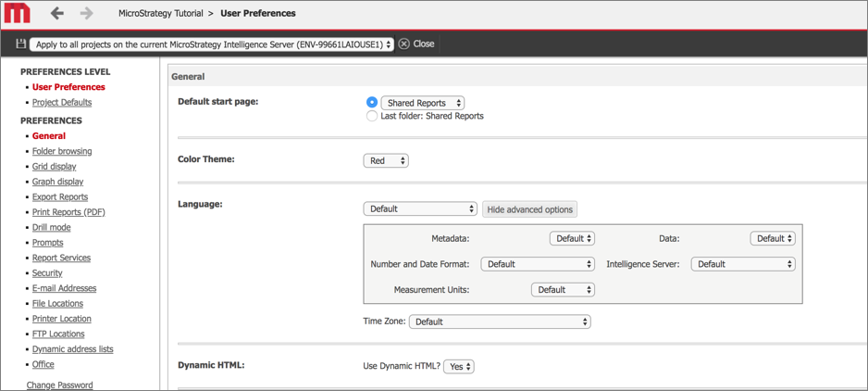Image resolution: width=868 pixels, height=391 pixels.
Task: Open the Measurement Units dropdown
Action: 563,290
